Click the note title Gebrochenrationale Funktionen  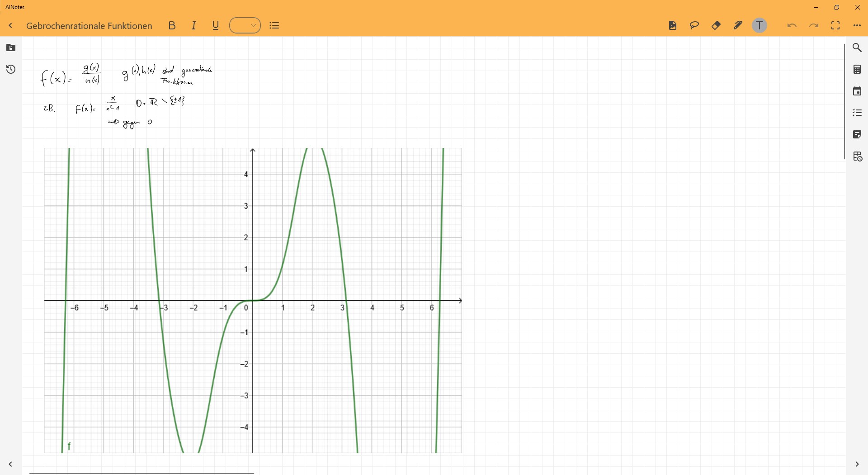pos(89,26)
